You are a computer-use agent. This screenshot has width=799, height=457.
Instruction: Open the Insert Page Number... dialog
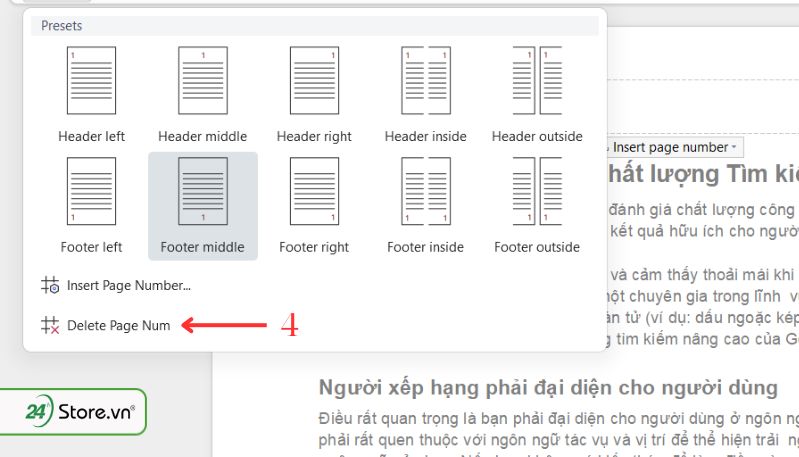(x=116, y=285)
